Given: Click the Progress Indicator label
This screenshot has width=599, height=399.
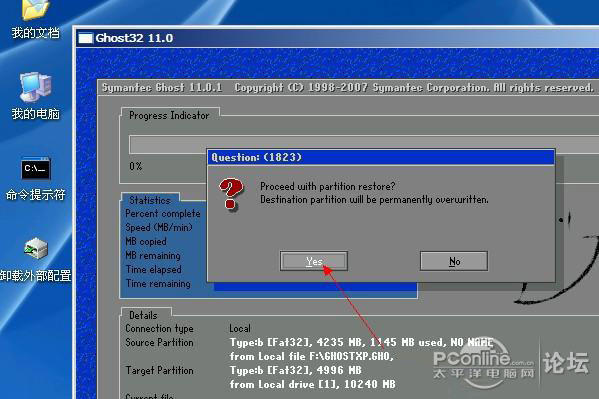Looking at the screenshot, I should 169,115.
